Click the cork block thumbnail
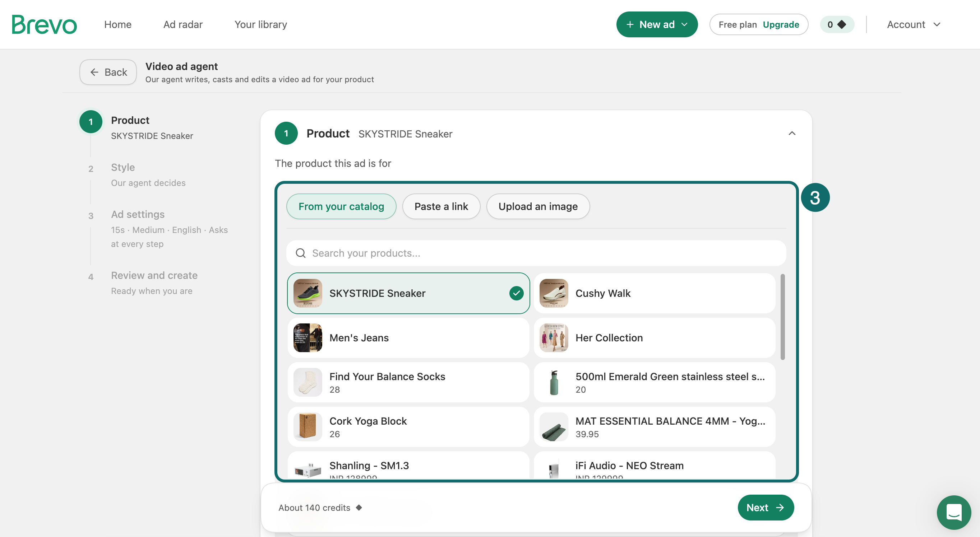The image size is (980, 537). pos(308,426)
